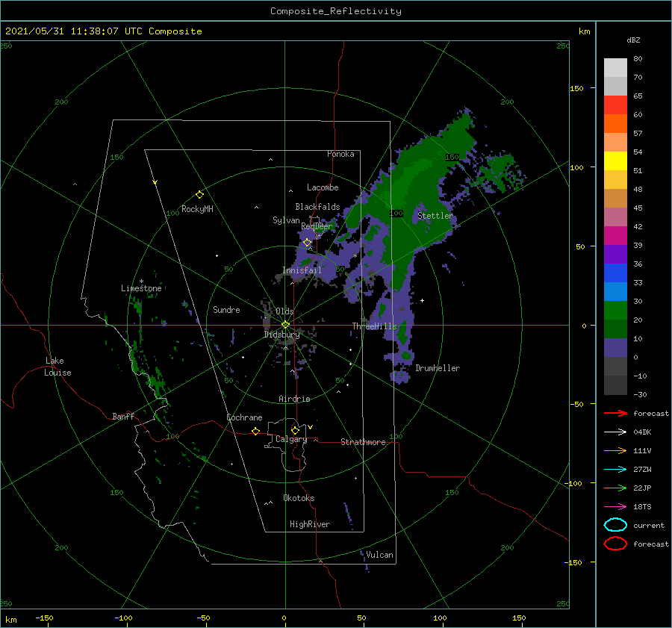This screenshot has height=628, width=672.
Task: Click the cyan current ellipse icon
Action: [615, 525]
